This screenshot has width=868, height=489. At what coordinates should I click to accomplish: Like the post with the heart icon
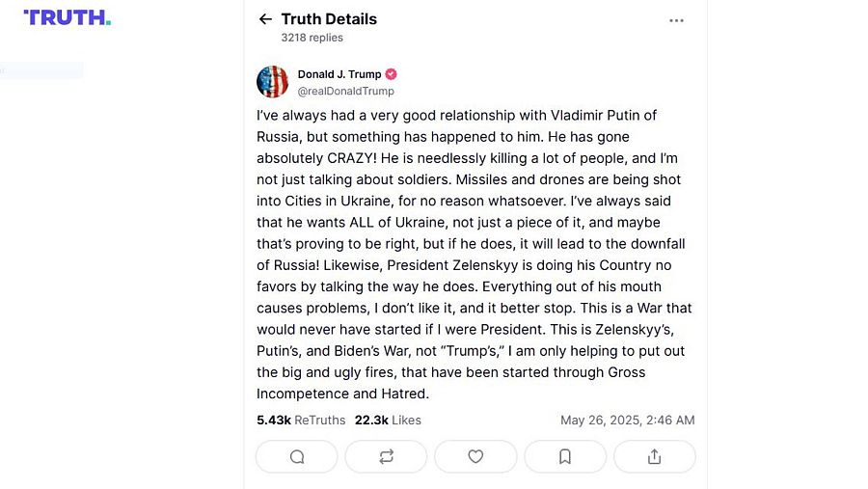pos(475,456)
